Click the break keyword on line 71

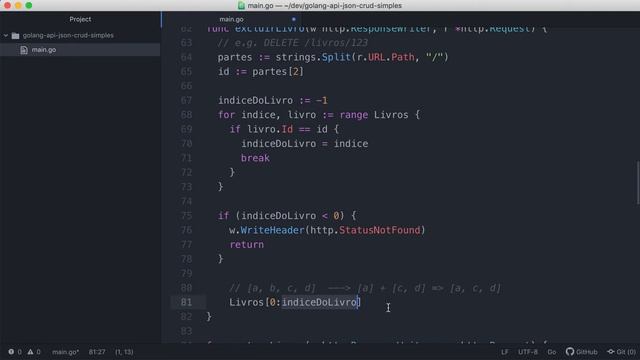click(255, 158)
